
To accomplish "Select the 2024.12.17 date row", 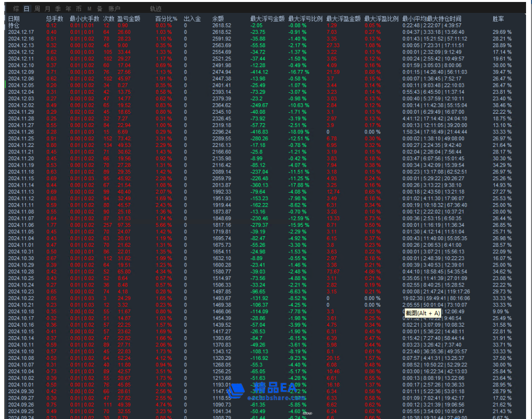I will pos(21,32).
